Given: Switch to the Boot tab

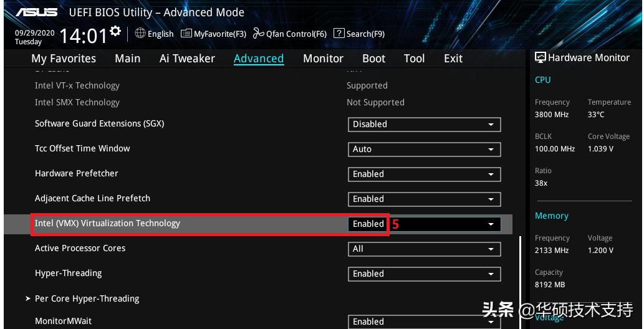Looking at the screenshot, I should pyautogui.click(x=373, y=59).
